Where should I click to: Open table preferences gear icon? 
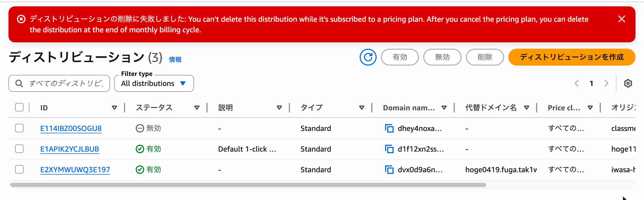pyautogui.click(x=628, y=83)
